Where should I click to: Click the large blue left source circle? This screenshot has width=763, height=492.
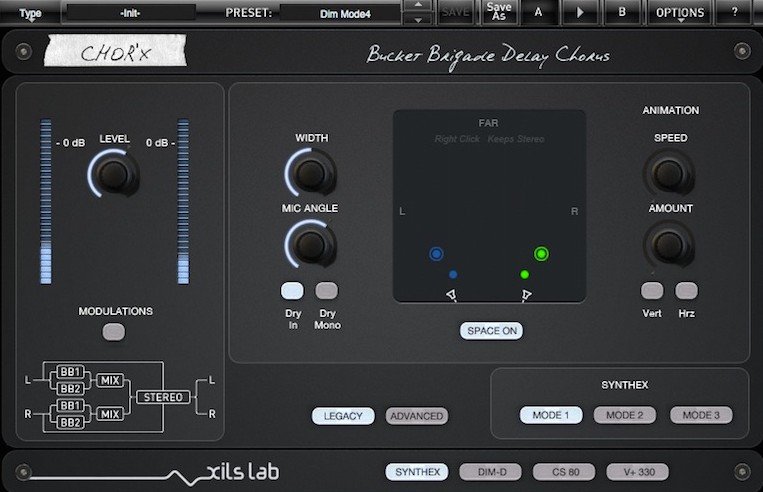pyautogui.click(x=436, y=254)
